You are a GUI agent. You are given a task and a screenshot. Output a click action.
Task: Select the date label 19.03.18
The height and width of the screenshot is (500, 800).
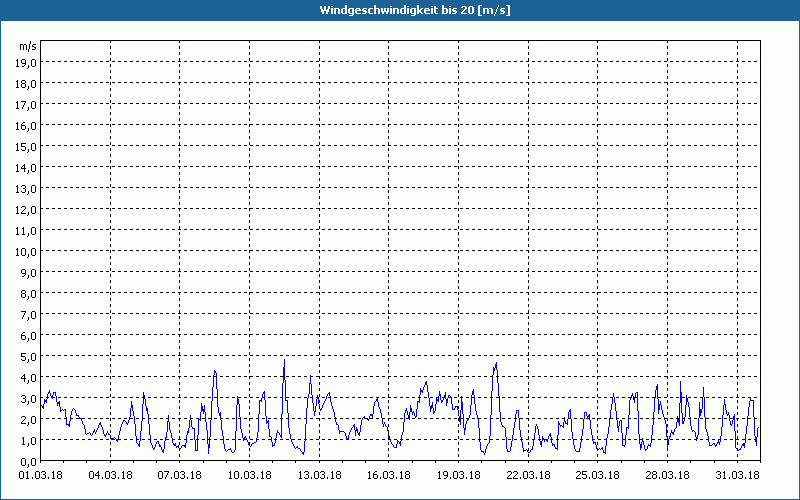tap(459, 476)
